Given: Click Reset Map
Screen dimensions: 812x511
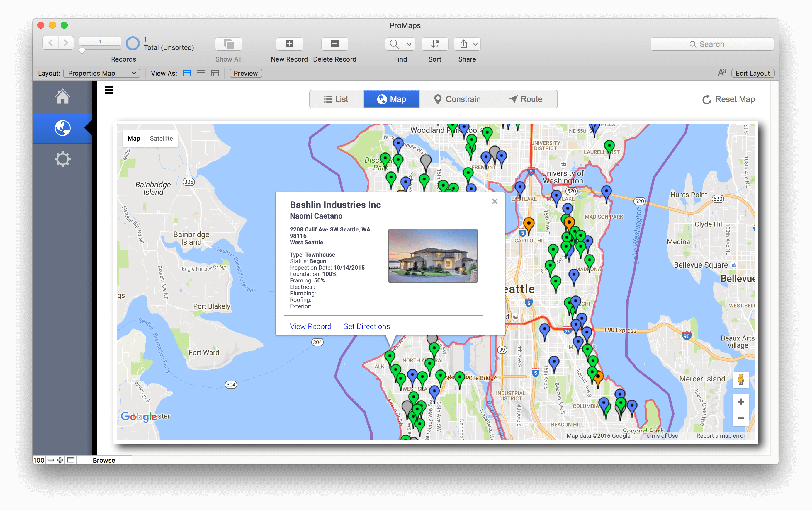Looking at the screenshot, I should click(x=728, y=99).
